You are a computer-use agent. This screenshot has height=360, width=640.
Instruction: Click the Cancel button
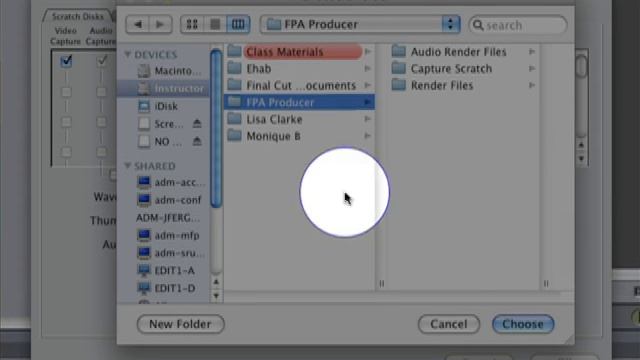tap(449, 324)
